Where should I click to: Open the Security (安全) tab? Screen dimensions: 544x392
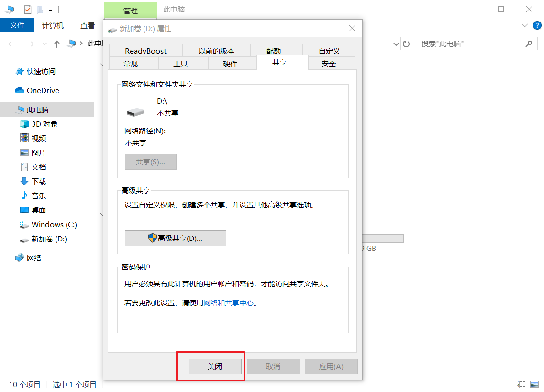tap(329, 64)
